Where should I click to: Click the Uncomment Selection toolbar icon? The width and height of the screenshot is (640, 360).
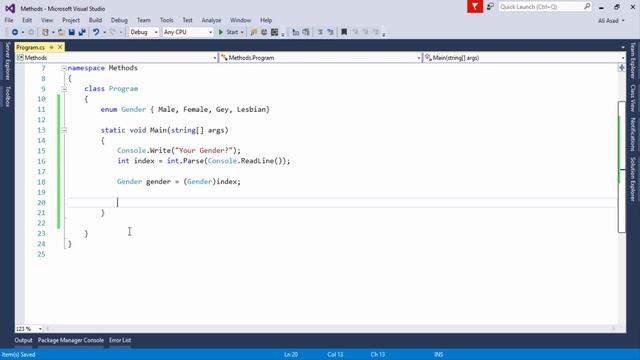(331, 32)
